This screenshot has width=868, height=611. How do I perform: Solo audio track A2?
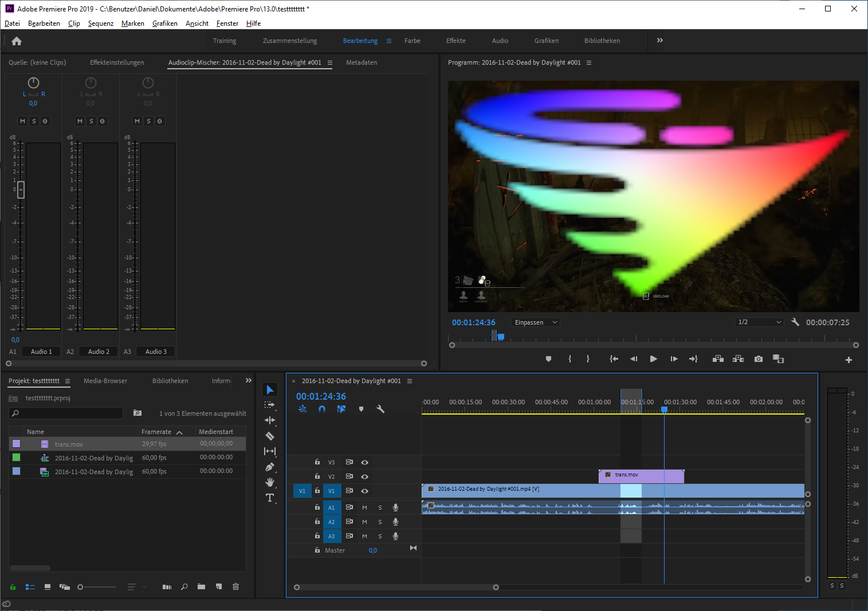380,522
